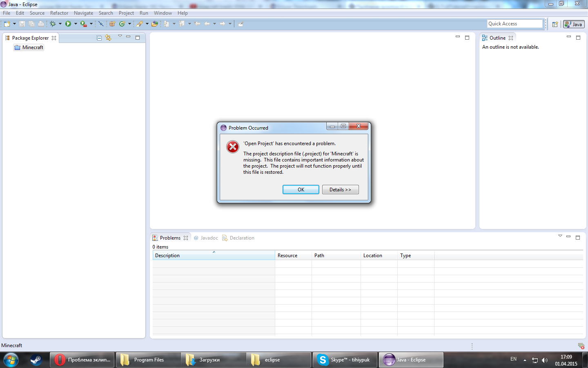
Task: Minimize the editor area panel
Action: (x=458, y=37)
